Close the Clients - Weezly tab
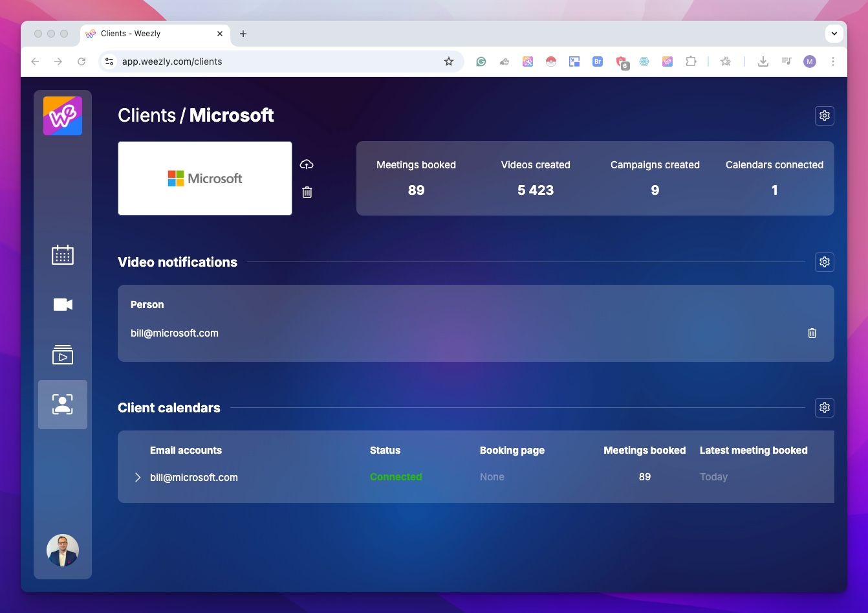The image size is (868, 613). 221,34
